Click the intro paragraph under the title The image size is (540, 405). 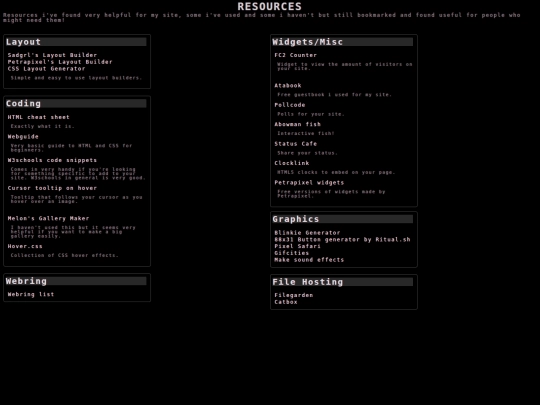click(262, 17)
